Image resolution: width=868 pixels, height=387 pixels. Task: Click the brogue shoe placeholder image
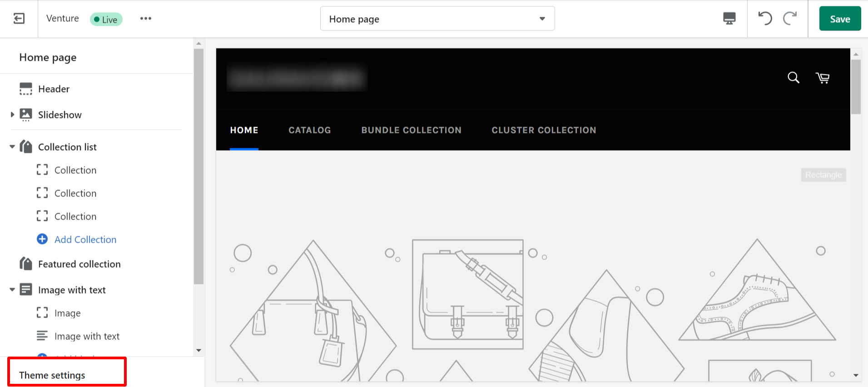(757, 289)
